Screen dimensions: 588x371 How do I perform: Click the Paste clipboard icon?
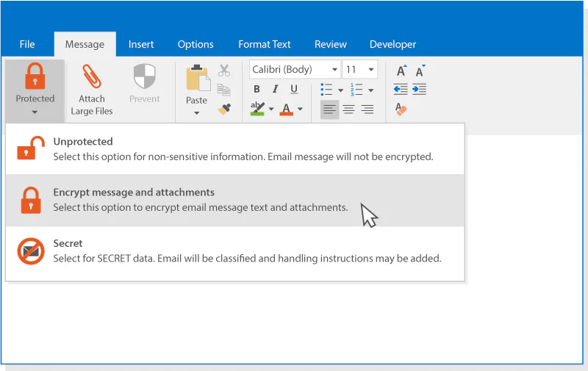(x=198, y=78)
